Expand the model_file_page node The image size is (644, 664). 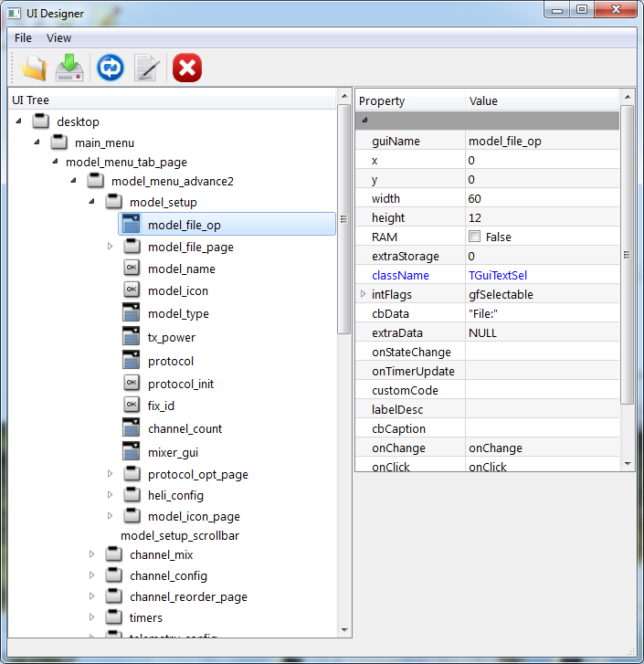(x=111, y=246)
